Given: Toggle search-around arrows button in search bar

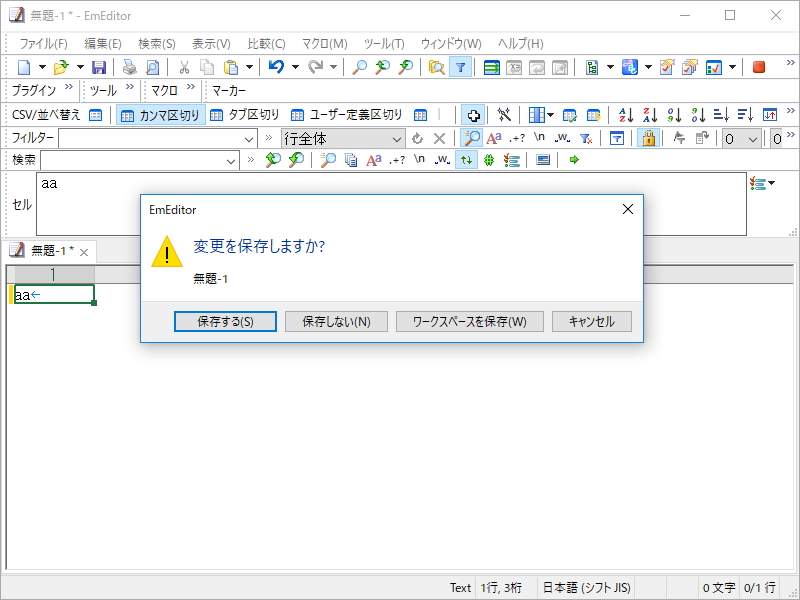Looking at the screenshot, I should tap(466, 160).
